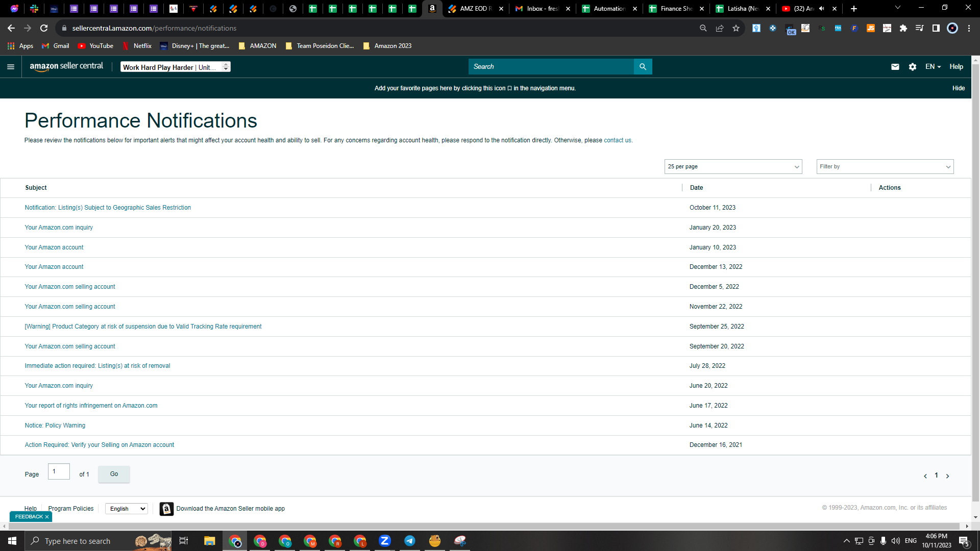This screenshot has height=551, width=980.
Task: Switch to the Gmail Inbox tab
Action: coord(543,9)
